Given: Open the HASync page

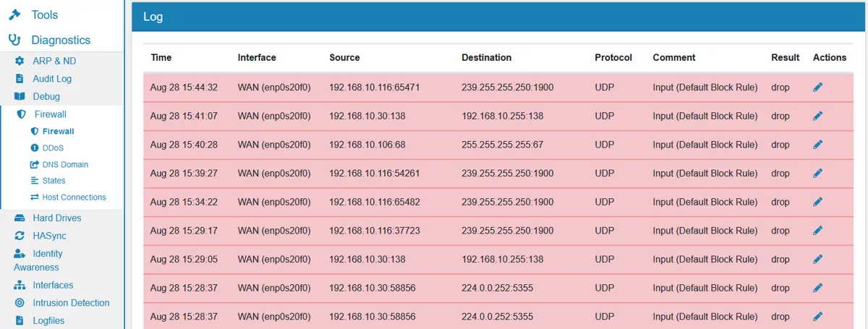Looking at the screenshot, I should [x=51, y=236].
